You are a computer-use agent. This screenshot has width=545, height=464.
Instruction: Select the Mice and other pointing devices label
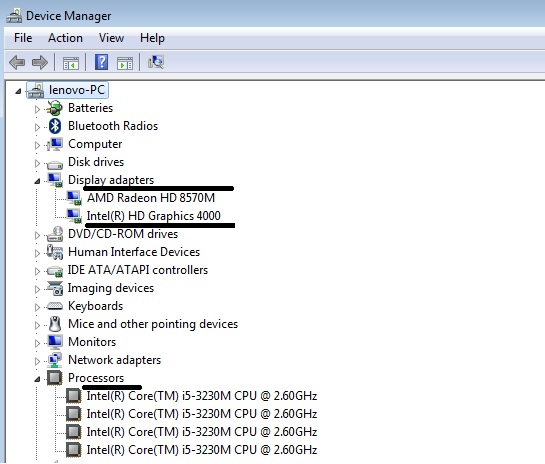[153, 324]
